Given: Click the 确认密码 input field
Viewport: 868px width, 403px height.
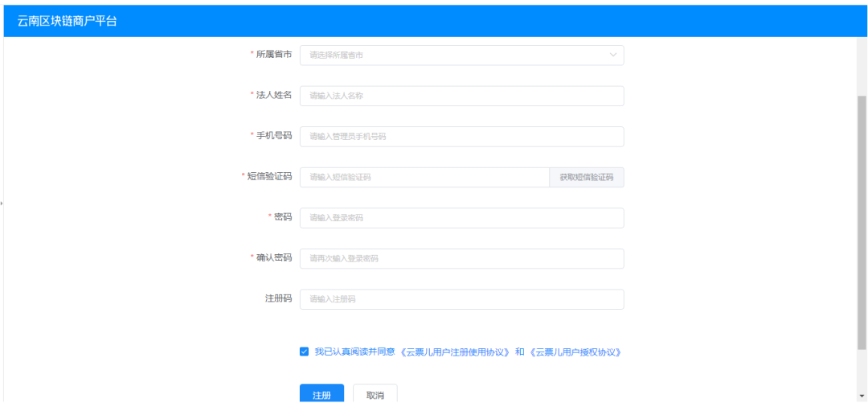Looking at the screenshot, I should click(x=461, y=259).
